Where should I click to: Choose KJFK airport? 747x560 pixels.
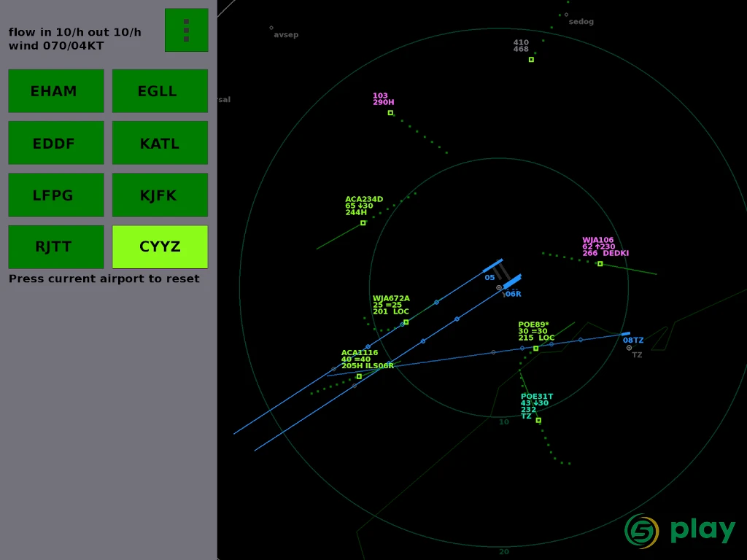[160, 195]
